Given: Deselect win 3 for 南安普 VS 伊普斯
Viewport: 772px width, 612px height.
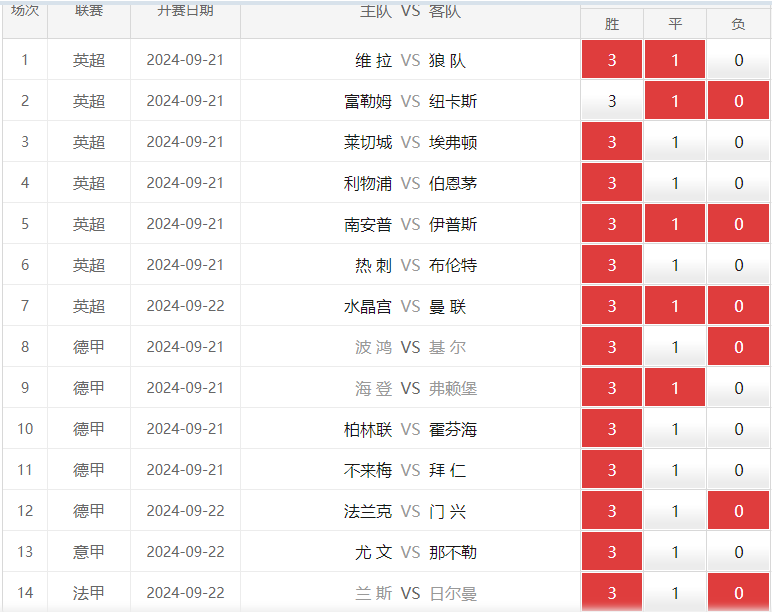Looking at the screenshot, I should [x=611, y=224].
